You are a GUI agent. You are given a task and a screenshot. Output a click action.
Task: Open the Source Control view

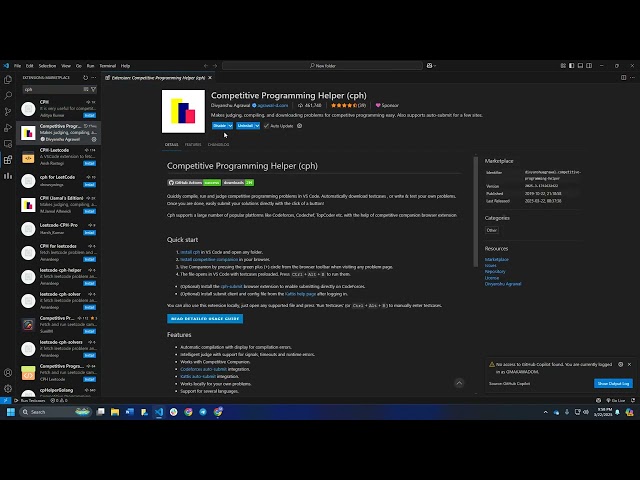tap(8, 111)
